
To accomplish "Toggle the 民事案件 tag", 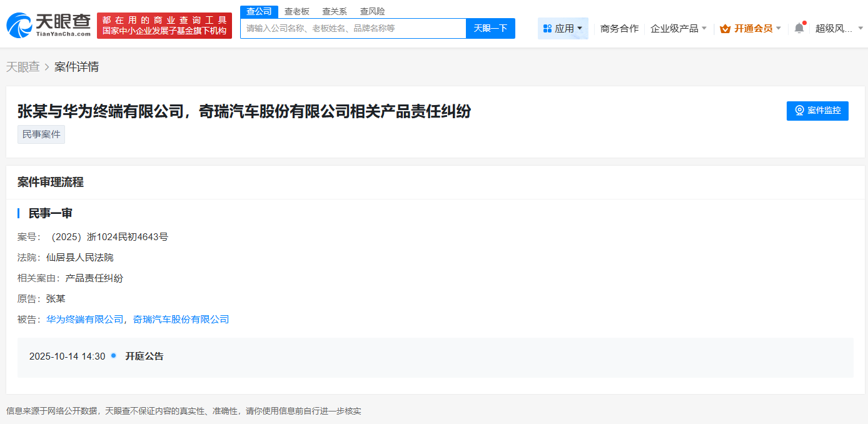I will tap(41, 134).
